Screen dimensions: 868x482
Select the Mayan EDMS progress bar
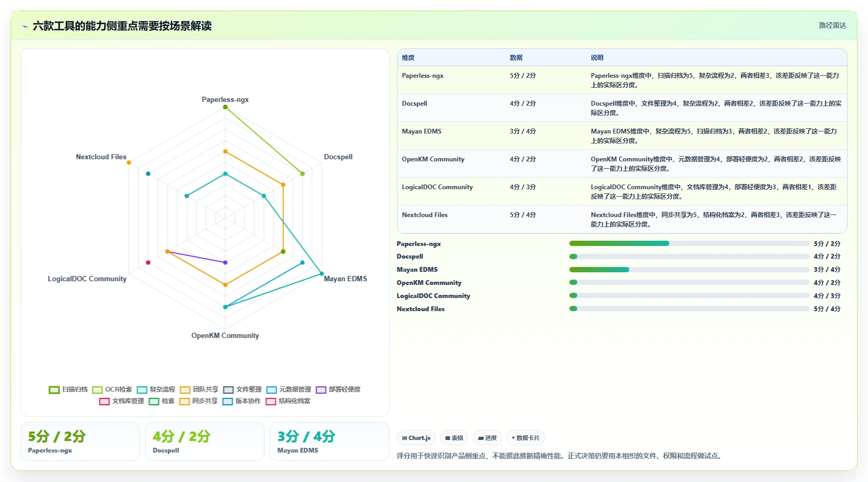[689, 270]
